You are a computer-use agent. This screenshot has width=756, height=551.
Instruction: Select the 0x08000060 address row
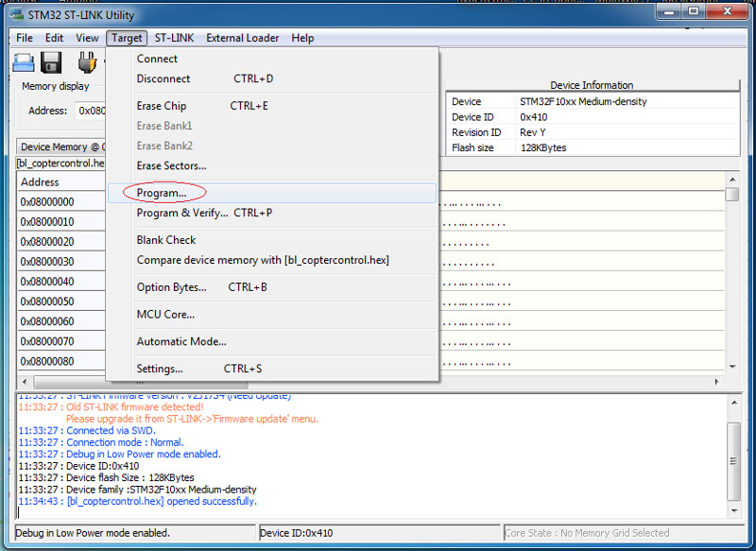click(x=61, y=321)
